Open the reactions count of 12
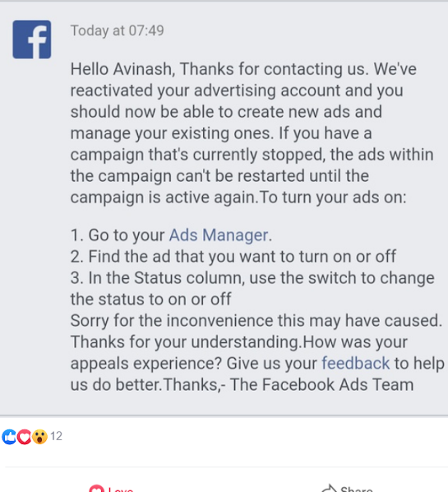 [56, 436]
